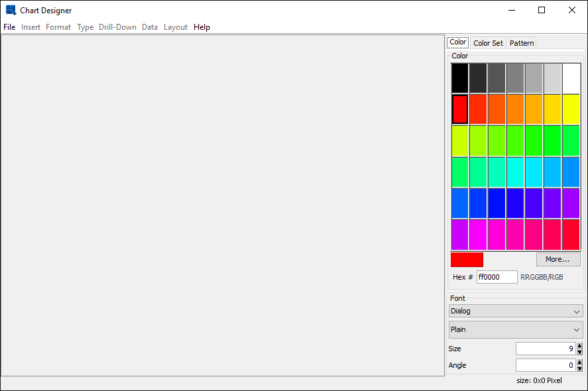Switch to the Color Set tab

pos(488,43)
